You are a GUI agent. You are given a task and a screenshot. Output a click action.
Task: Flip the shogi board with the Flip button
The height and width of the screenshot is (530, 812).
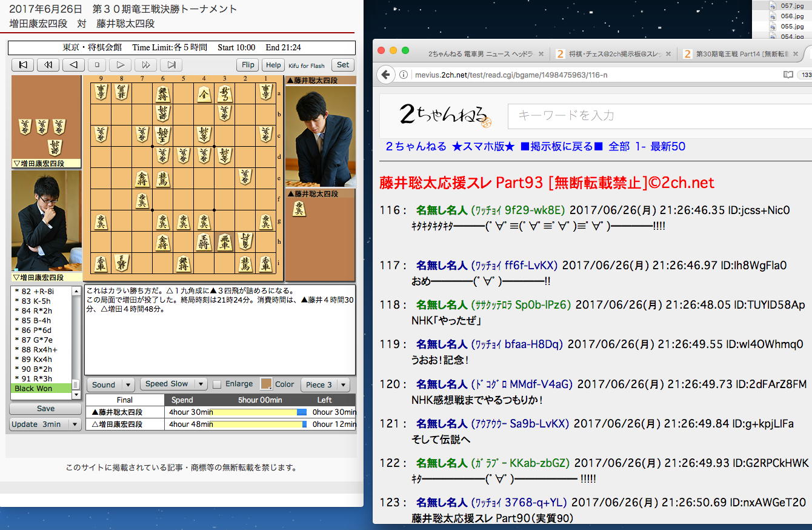tap(248, 65)
